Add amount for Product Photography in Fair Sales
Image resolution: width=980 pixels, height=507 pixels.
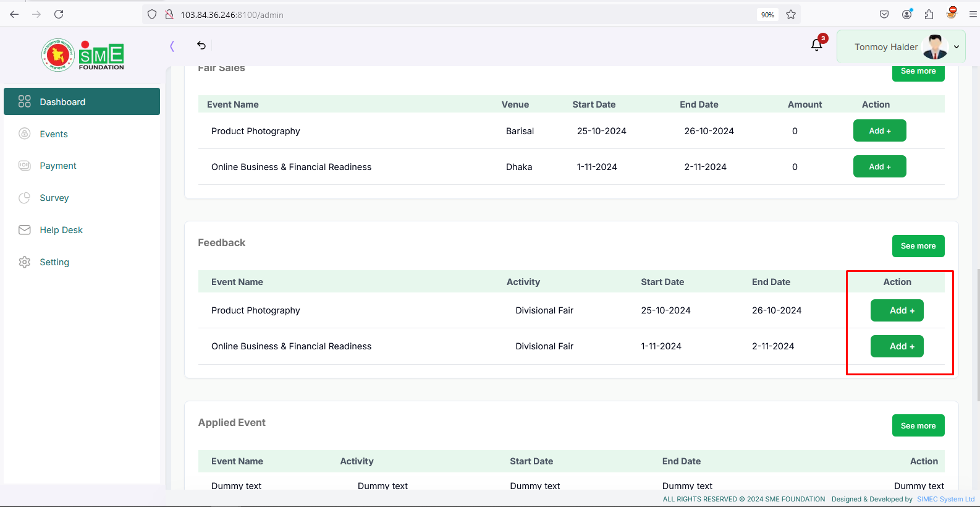tap(880, 130)
